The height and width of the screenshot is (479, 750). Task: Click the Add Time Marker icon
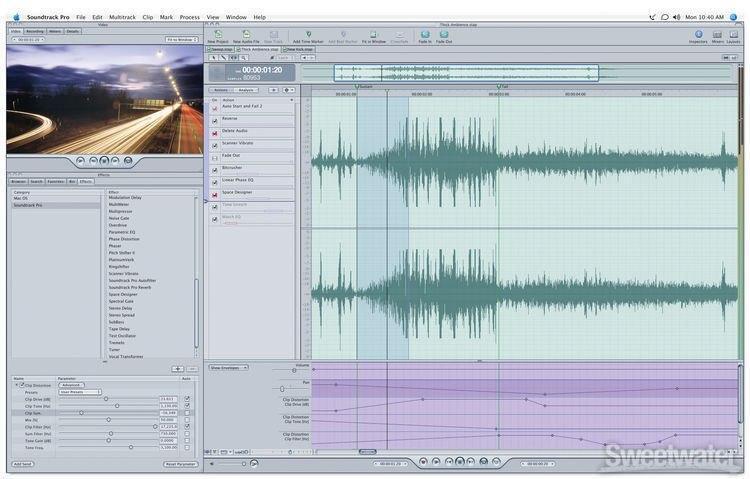(308, 36)
